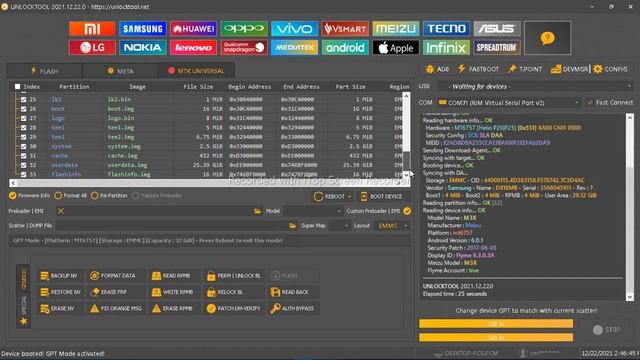Select the Format All radio option
The width and height of the screenshot is (640, 360).
click(x=71, y=196)
